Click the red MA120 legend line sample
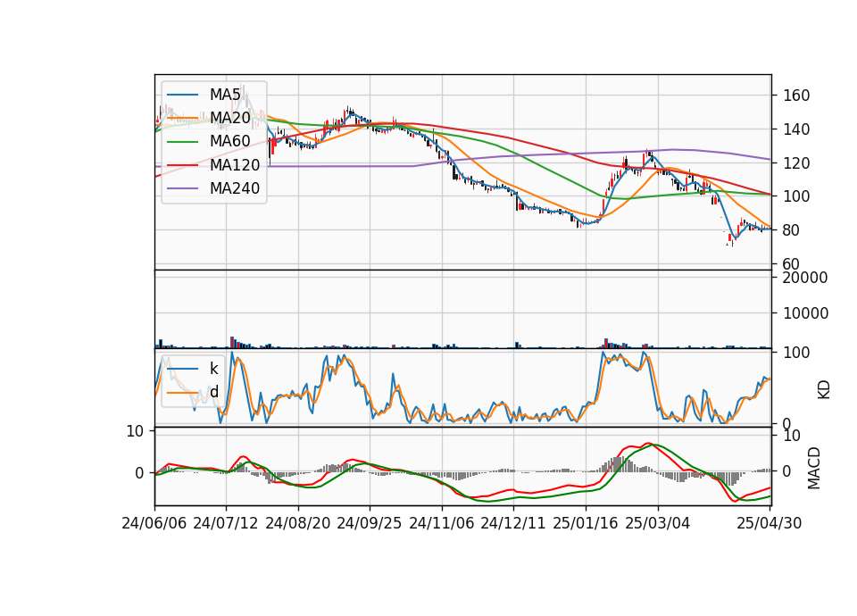 coord(182,165)
